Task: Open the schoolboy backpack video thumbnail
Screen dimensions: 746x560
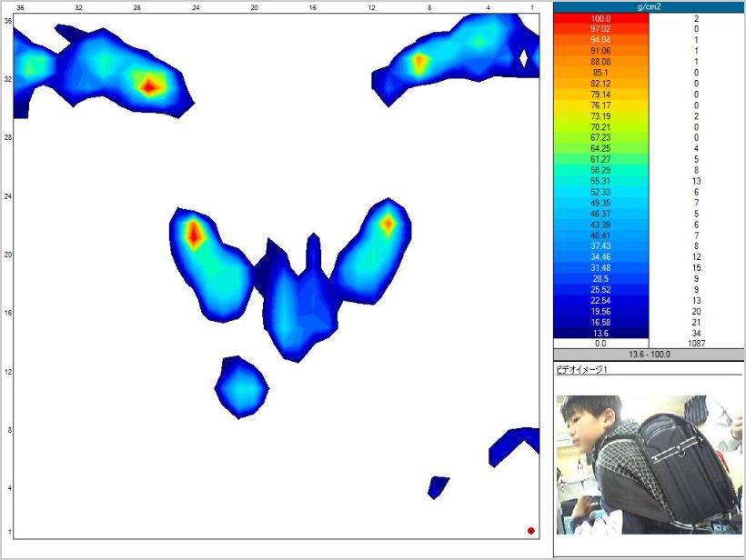Action: pos(649,464)
